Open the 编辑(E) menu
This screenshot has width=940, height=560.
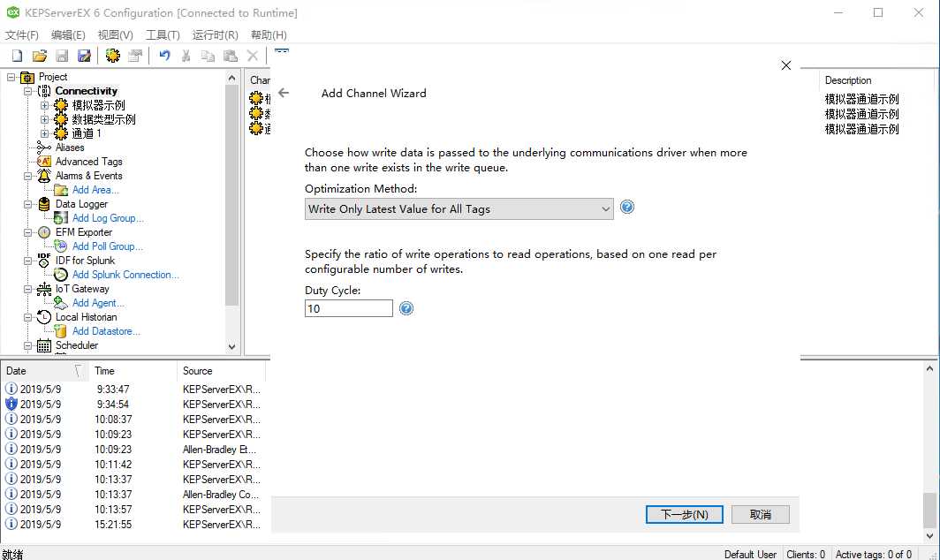pyautogui.click(x=68, y=34)
